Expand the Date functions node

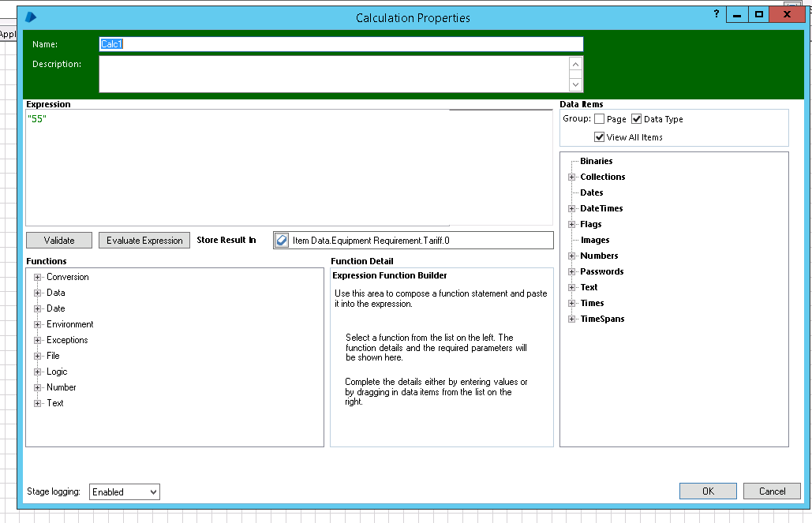tap(37, 308)
